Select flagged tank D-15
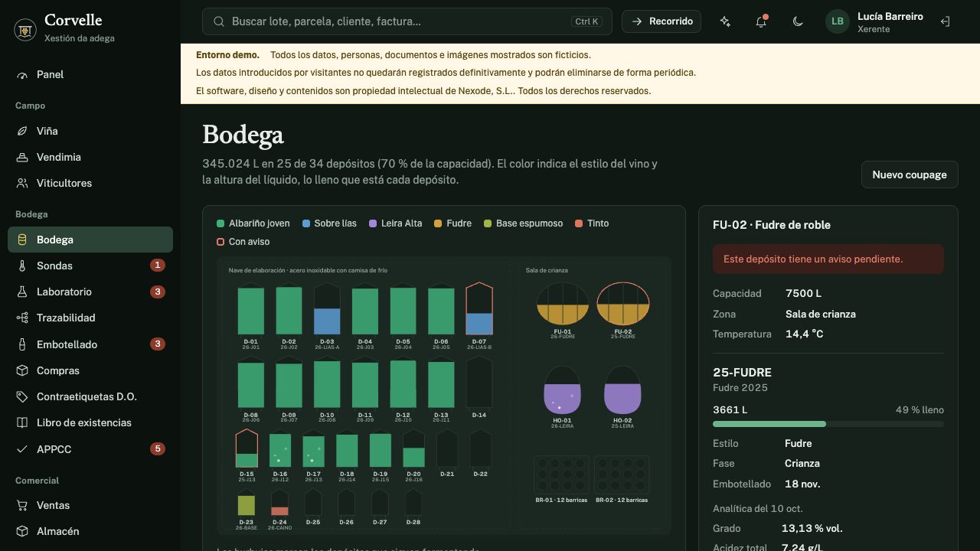Image resolution: width=980 pixels, height=551 pixels. [x=247, y=455]
